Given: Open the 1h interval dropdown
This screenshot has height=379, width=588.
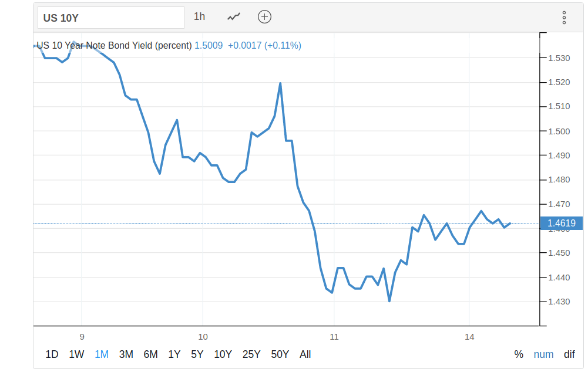Looking at the screenshot, I should (x=200, y=17).
